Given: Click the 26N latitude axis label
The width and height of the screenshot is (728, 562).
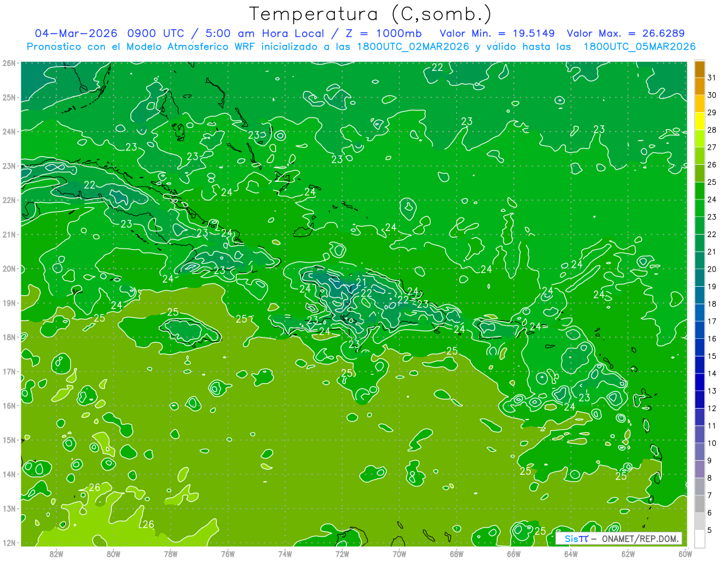Looking at the screenshot, I should (x=9, y=63).
